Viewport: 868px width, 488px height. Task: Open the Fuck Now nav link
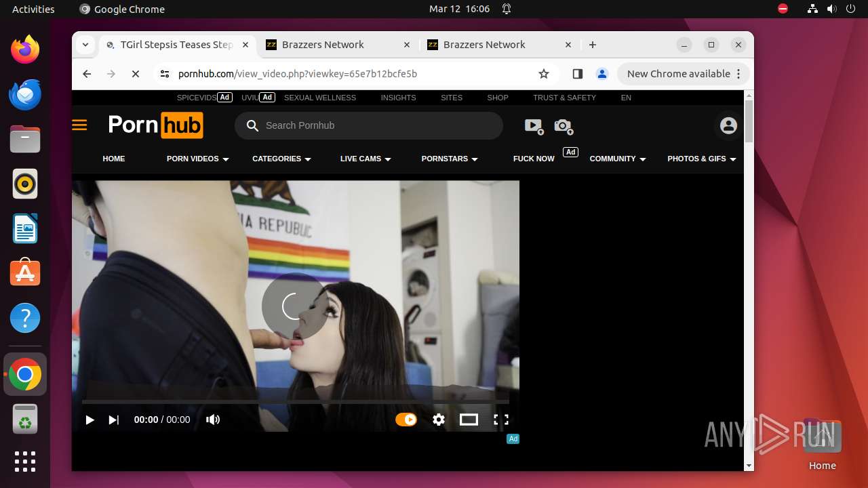click(534, 159)
